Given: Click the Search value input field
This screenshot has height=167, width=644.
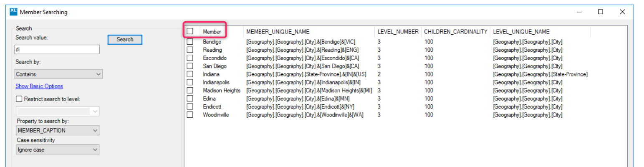Looking at the screenshot, I should coord(58,50).
